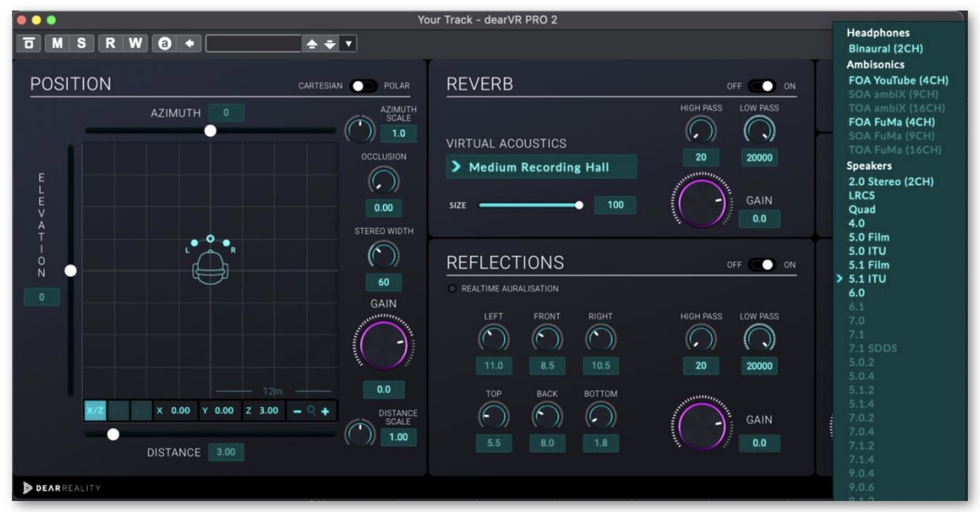Click the Stereo Width value 60
Image resolution: width=980 pixels, height=512 pixels.
click(384, 282)
